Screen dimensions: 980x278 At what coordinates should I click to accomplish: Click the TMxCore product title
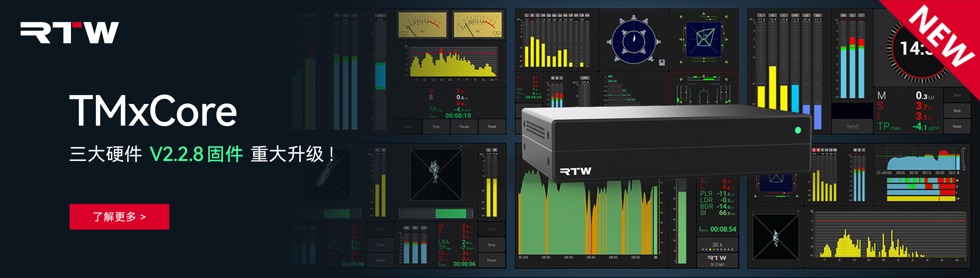pos(153,111)
